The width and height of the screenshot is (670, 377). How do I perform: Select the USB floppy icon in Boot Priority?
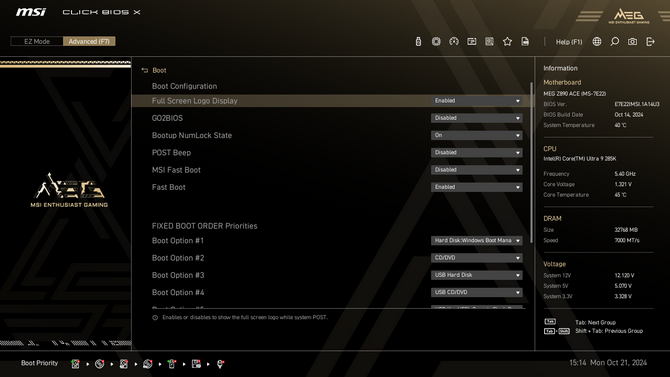[x=196, y=364]
